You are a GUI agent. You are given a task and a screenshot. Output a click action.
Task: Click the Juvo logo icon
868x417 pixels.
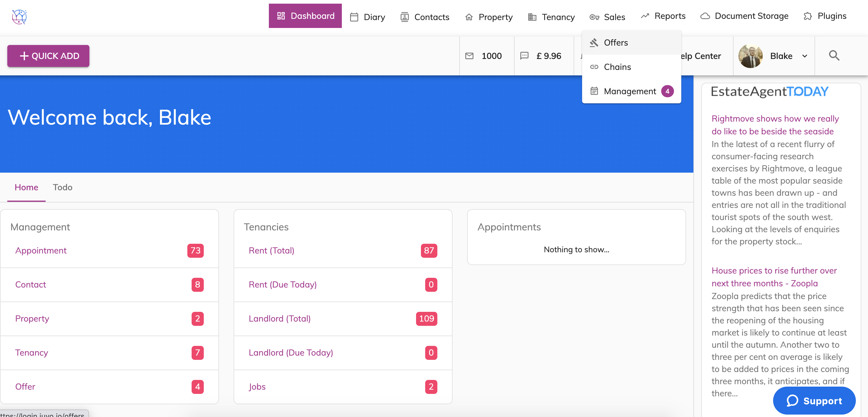coord(19,16)
